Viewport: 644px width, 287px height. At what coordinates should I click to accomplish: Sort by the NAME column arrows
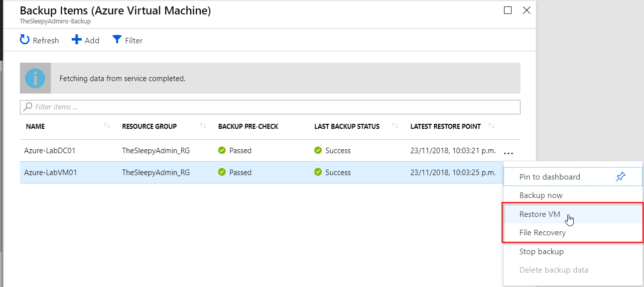pyautogui.click(x=107, y=126)
